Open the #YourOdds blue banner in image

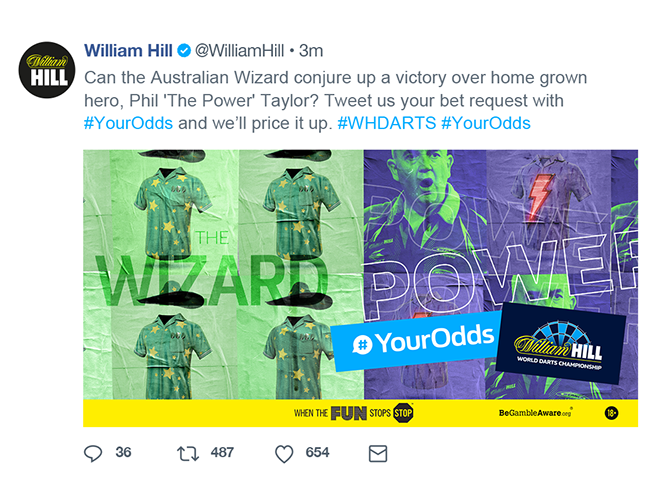[417, 341]
